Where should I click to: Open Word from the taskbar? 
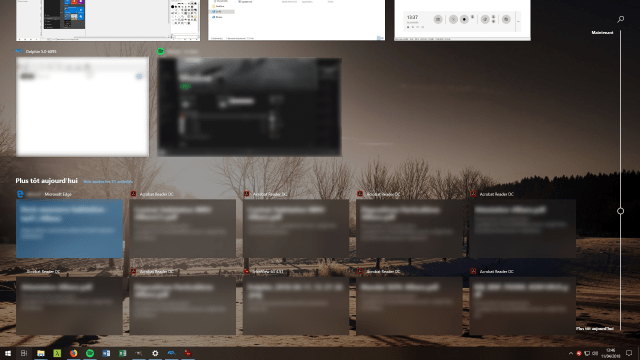tap(106, 353)
